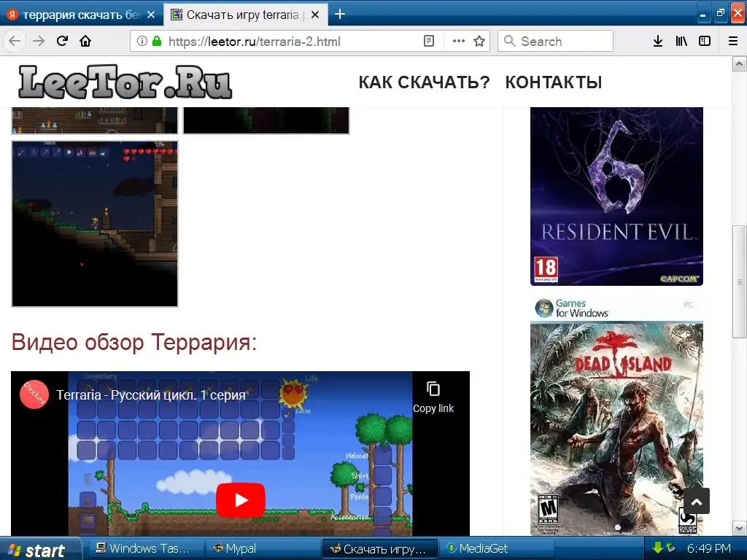747x560 pixels.
Task: Play the Terraria YouTube video
Action: tap(241, 500)
